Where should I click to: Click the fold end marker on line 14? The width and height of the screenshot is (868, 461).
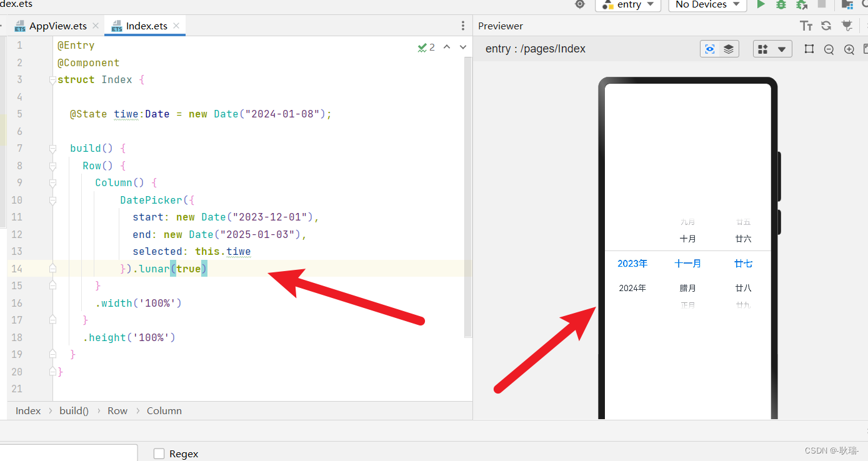pos(52,269)
